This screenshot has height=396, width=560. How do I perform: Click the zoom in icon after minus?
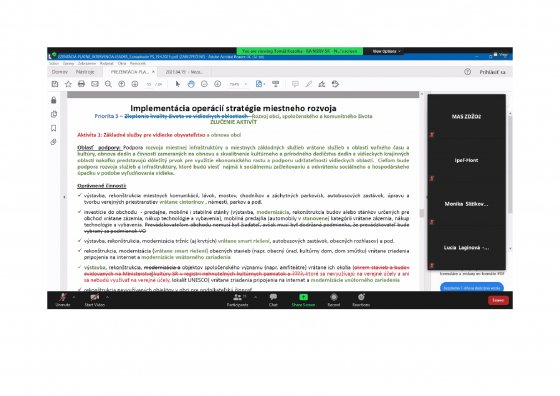tap(218, 84)
